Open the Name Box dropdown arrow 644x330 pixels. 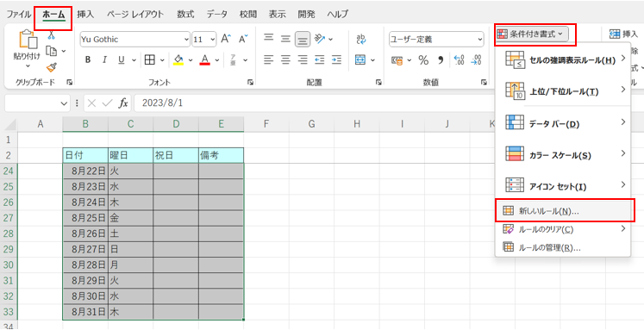coord(63,103)
